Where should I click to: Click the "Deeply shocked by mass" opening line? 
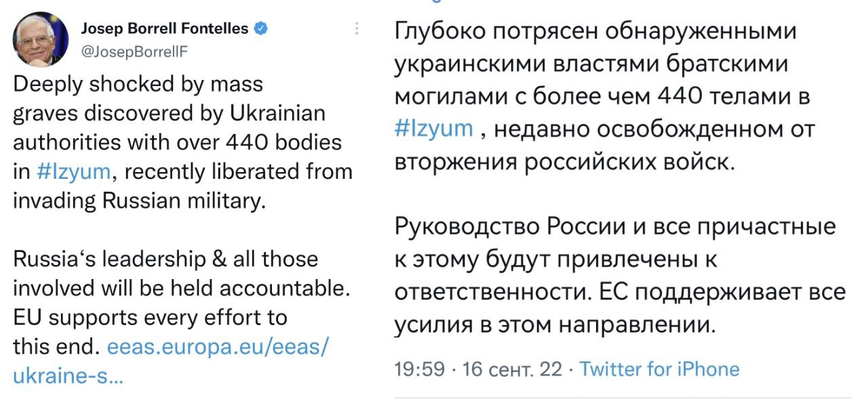(138, 84)
